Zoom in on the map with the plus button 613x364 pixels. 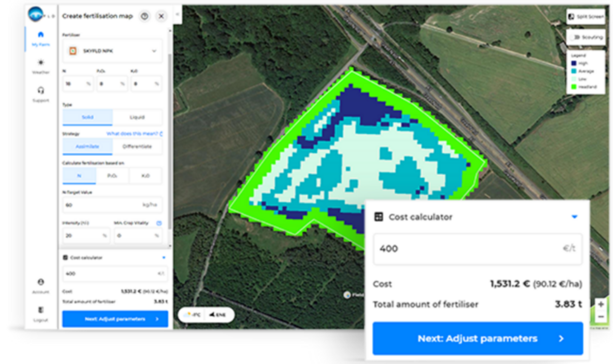[x=601, y=304]
